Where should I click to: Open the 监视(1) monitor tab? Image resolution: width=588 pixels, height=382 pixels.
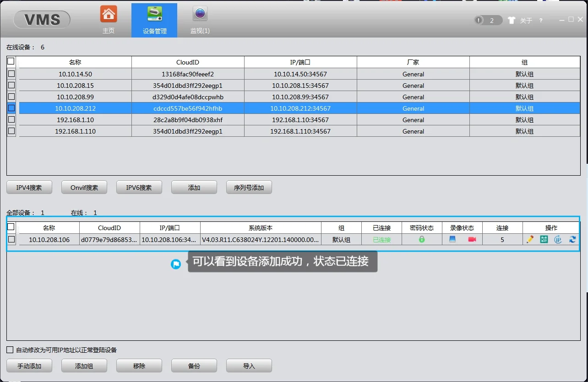coord(200,20)
